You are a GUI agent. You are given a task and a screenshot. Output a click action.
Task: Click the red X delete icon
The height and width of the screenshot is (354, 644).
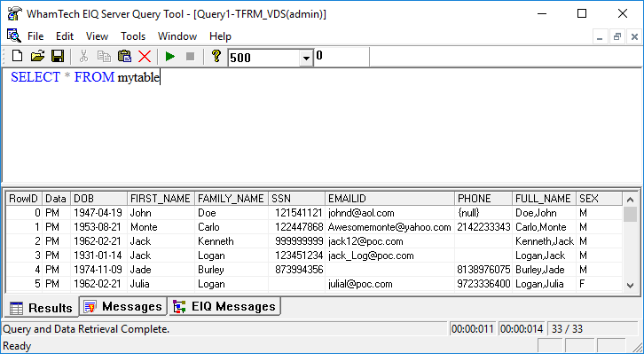(x=145, y=56)
